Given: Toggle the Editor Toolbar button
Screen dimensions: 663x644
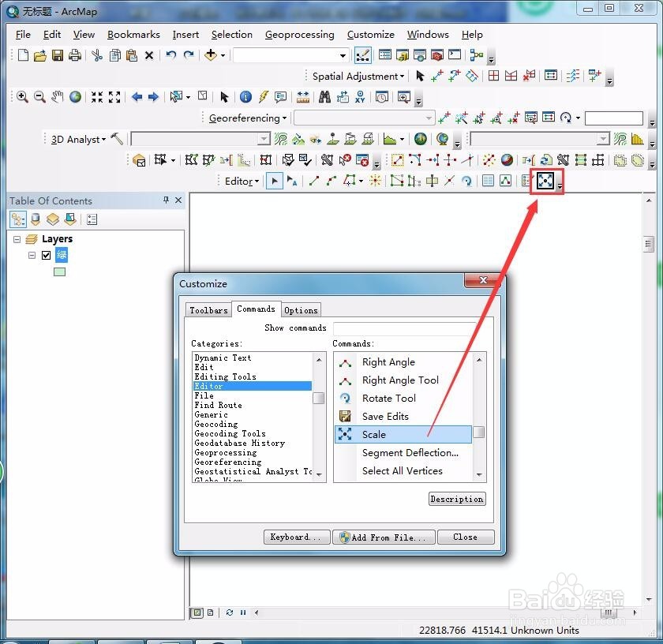Looking at the screenshot, I should click(363, 55).
